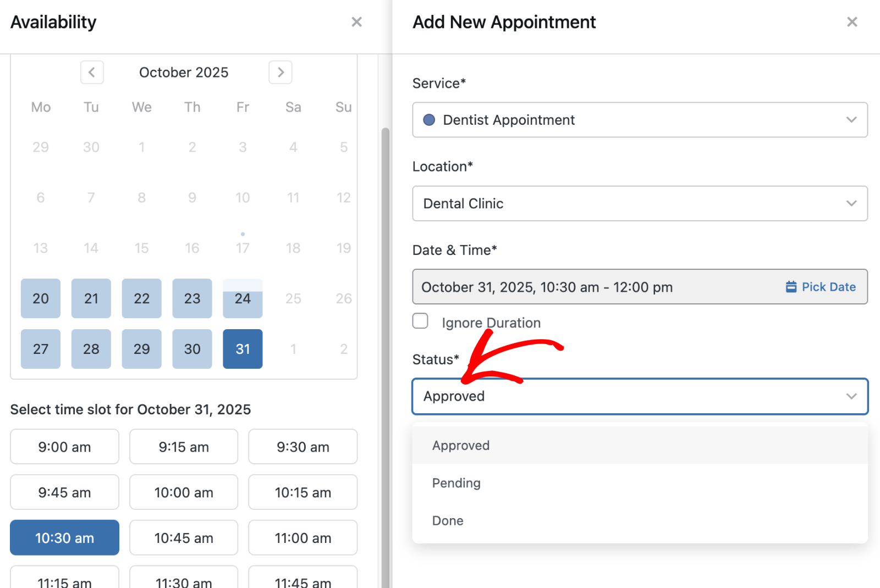Enable the Ignore Duration checkbox
Screen dimensions: 880x588
[420, 321]
